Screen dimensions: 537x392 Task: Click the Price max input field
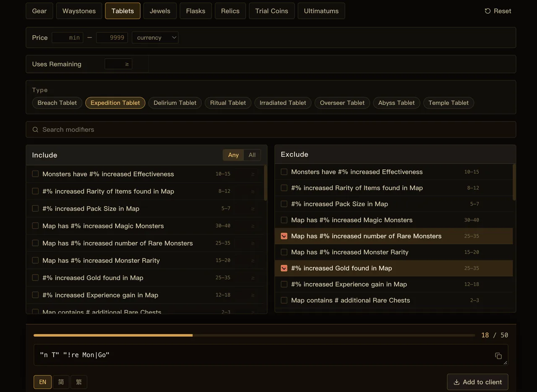point(112,38)
